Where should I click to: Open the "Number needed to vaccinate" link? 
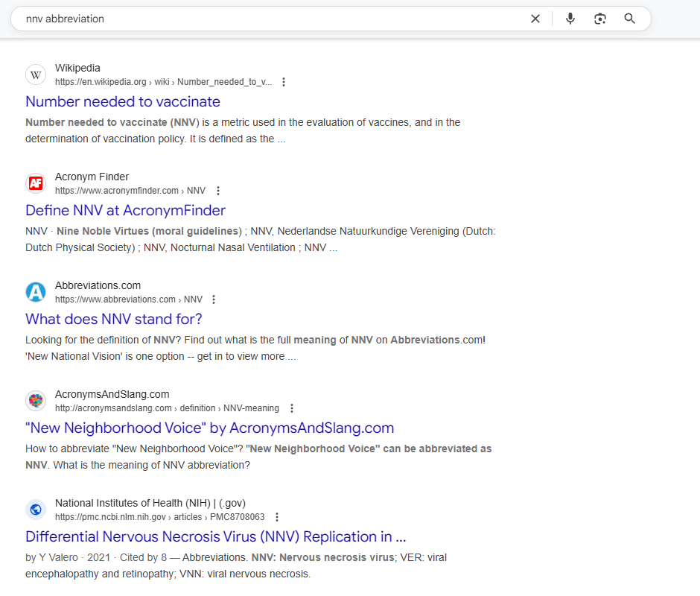tap(123, 101)
